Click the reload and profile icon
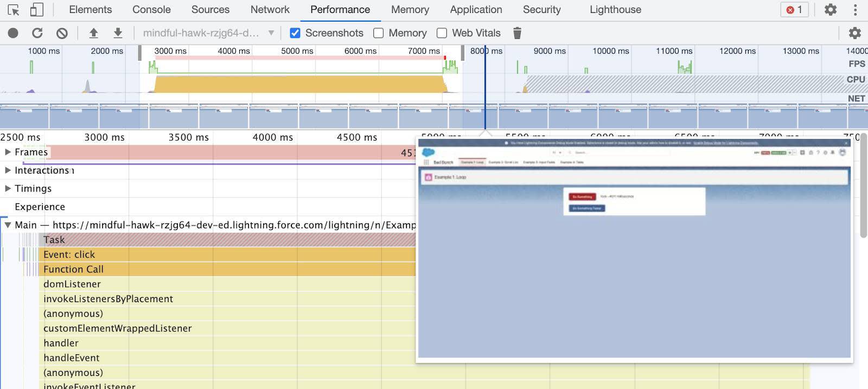 coord(37,33)
